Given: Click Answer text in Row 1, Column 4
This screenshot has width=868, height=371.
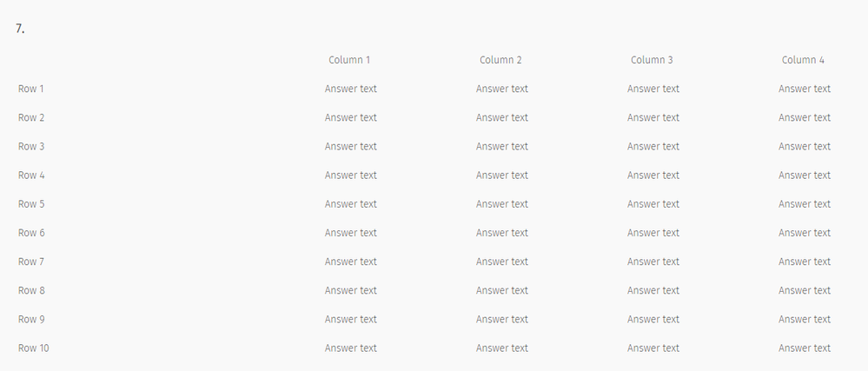Looking at the screenshot, I should [x=805, y=89].
